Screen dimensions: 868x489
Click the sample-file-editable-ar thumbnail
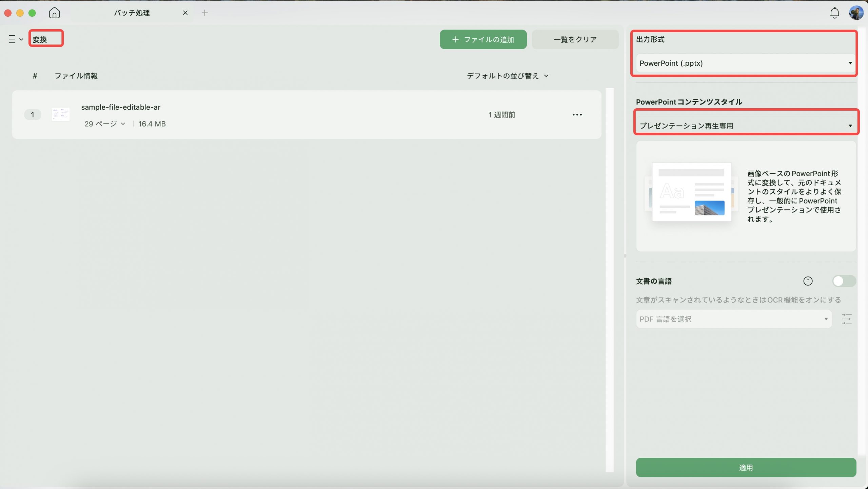[60, 115]
